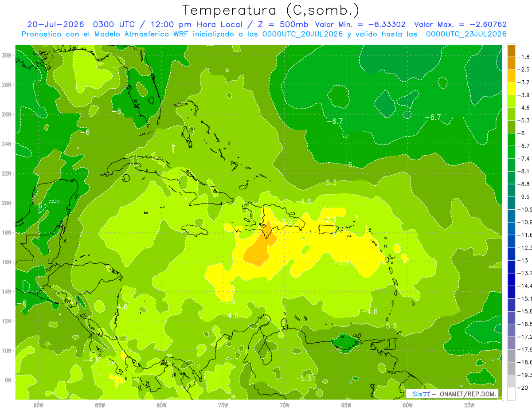Viewport: 532px width, 411px height.
Task: Click the "10N" latitude axis label
Action: (x=7, y=351)
